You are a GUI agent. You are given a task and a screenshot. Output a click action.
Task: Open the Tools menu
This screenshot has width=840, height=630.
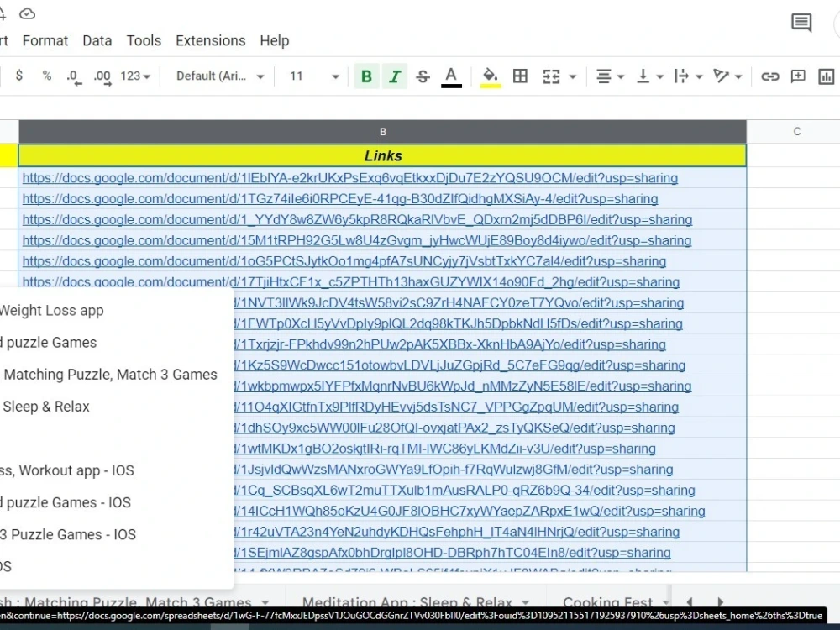coord(144,40)
